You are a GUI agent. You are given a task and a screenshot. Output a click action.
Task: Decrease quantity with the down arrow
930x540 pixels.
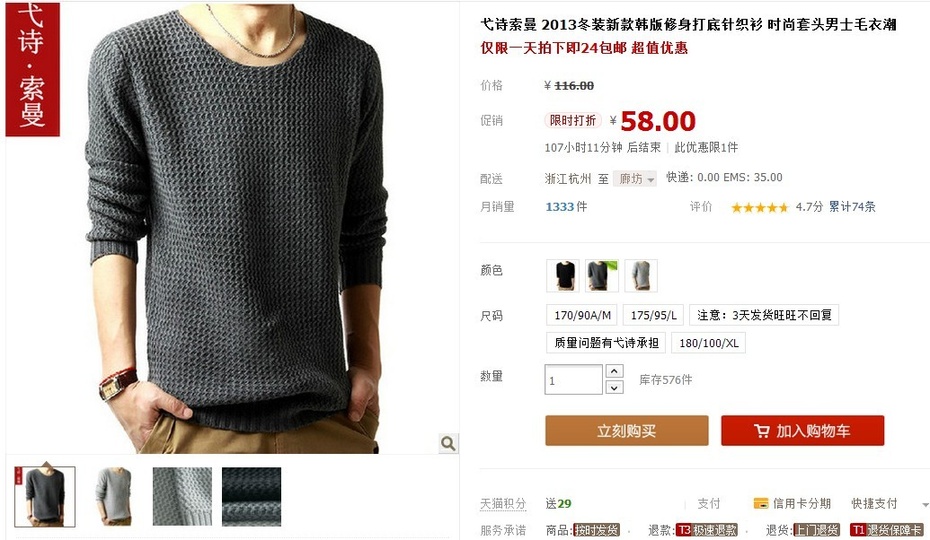click(614, 387)
